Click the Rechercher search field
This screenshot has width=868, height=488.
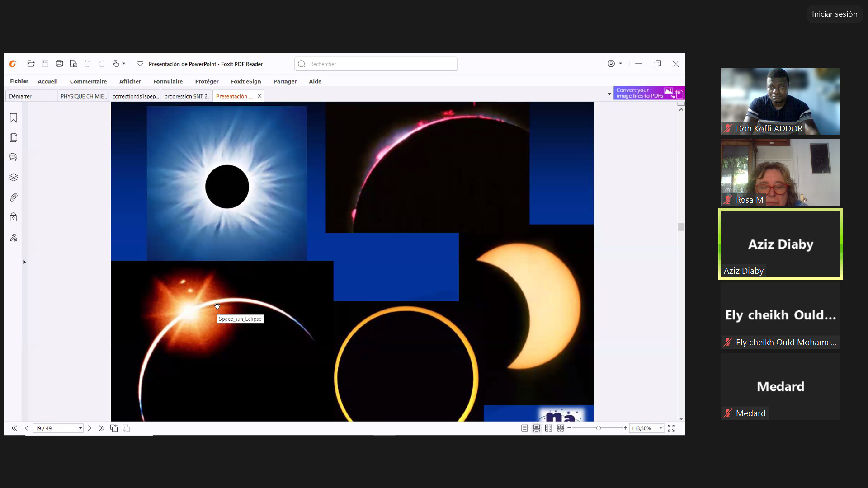pos(376,64)
